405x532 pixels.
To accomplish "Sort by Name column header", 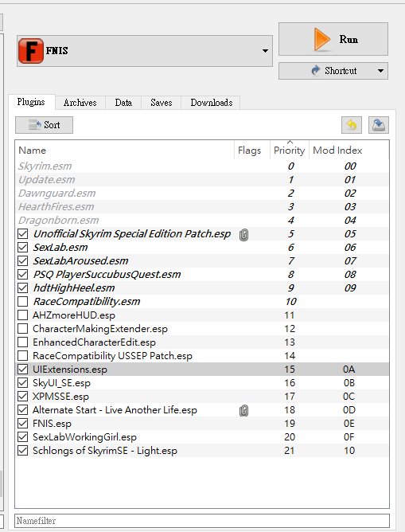I will click(x=125, y=151).
